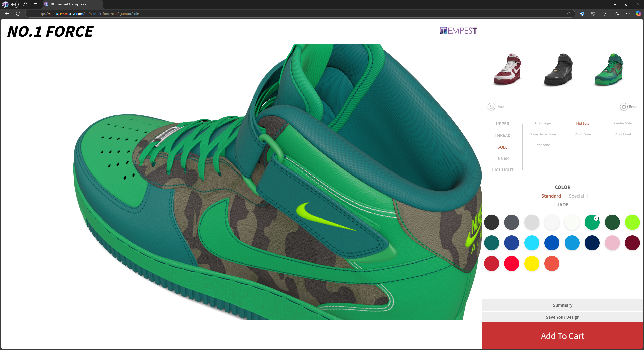
Task: Choose the All Change part option
Action: (x=543, y=123)
